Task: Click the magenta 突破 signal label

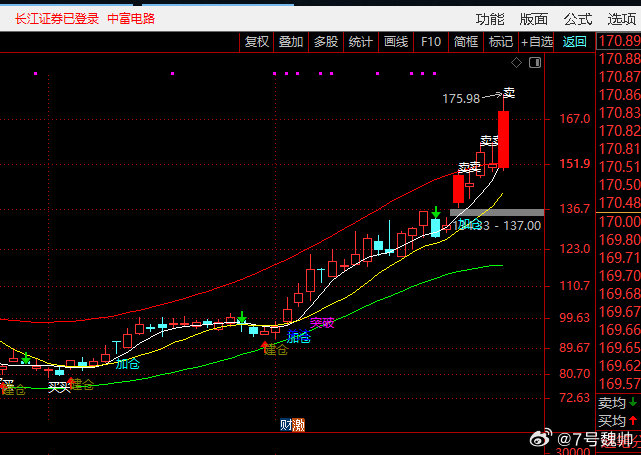Action: (322, 323)
